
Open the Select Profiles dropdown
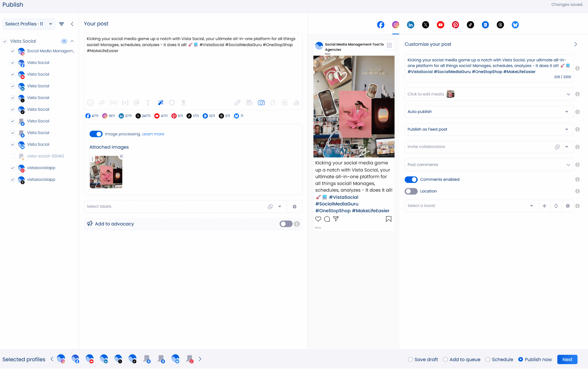(29, 24)
